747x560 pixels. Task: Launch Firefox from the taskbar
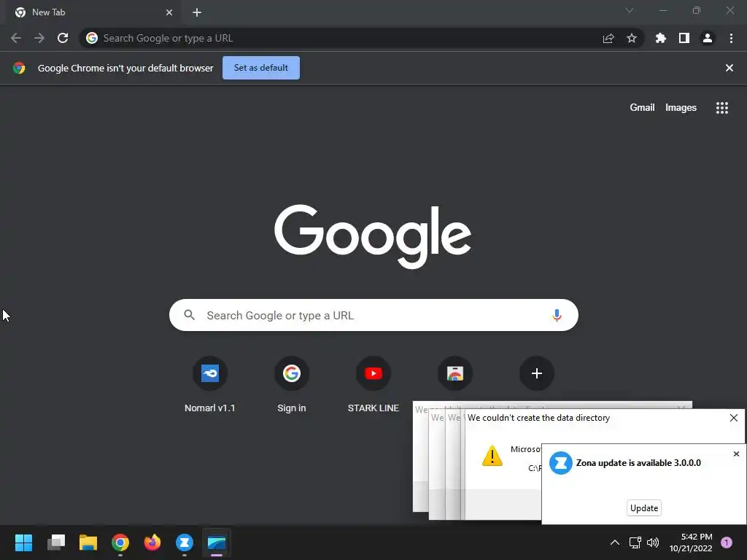tap(152, 542)
